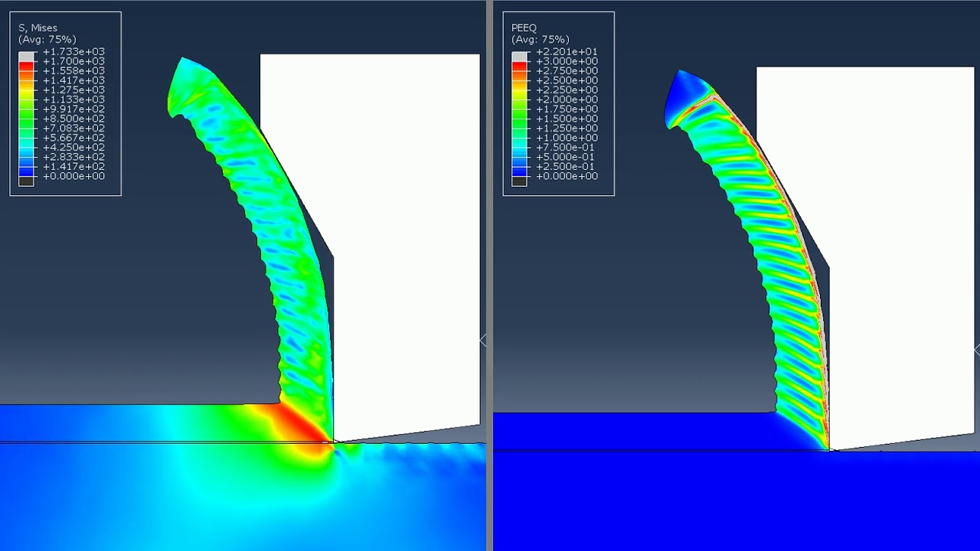980x551 pixels.
Task: Click the grey top swatch in PEEQ legend
Action: (519, 57)
